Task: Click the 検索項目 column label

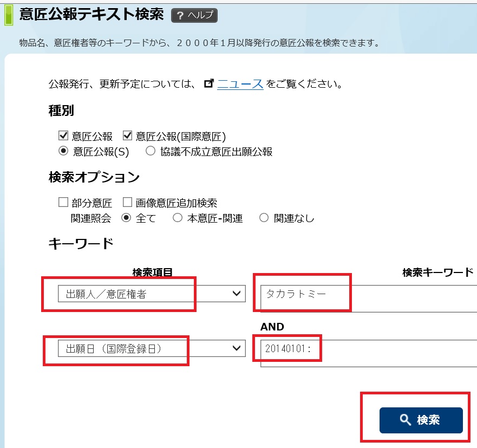Action: pos(152,272)
